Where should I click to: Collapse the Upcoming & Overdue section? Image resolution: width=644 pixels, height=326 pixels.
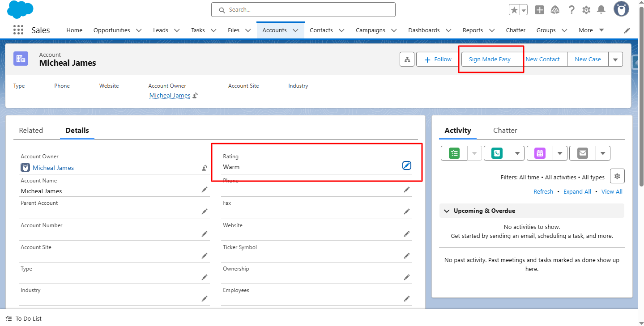click(446, 211)
